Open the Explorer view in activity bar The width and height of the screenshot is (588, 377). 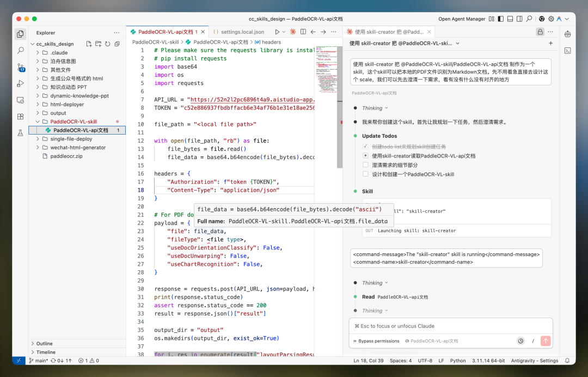[20, 34]
